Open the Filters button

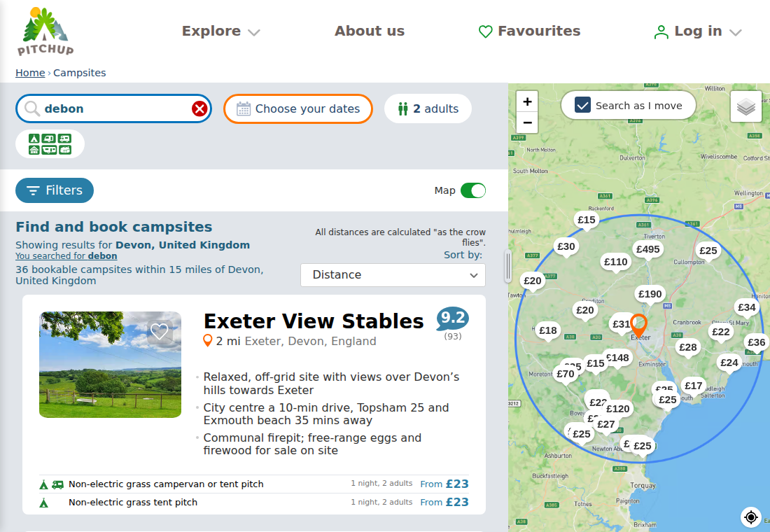(55, 190)
